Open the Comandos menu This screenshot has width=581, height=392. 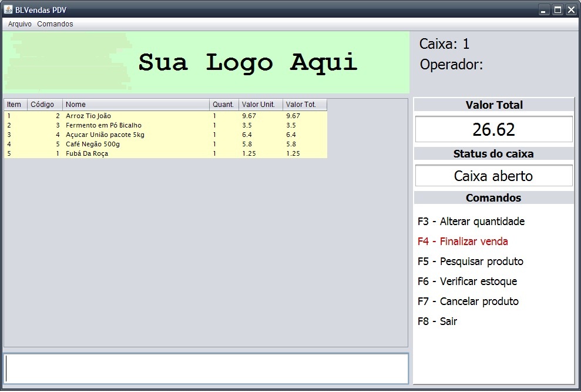pos(55,24)
